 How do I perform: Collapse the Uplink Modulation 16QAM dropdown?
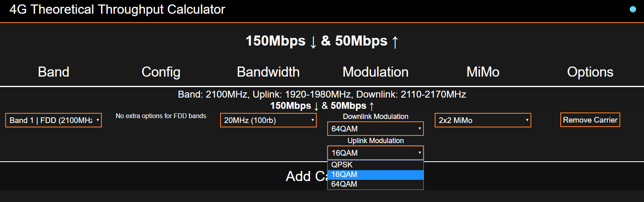375,153
